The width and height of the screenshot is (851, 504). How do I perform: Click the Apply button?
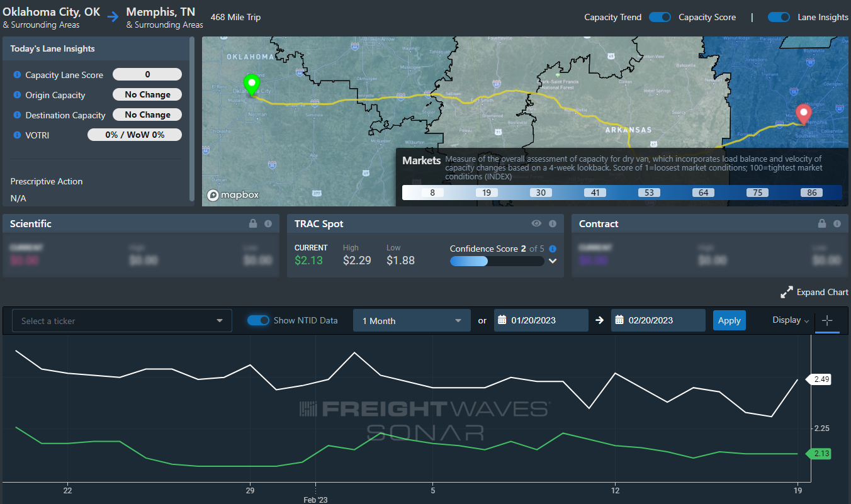pyautogui.click(x=729, y=320)
